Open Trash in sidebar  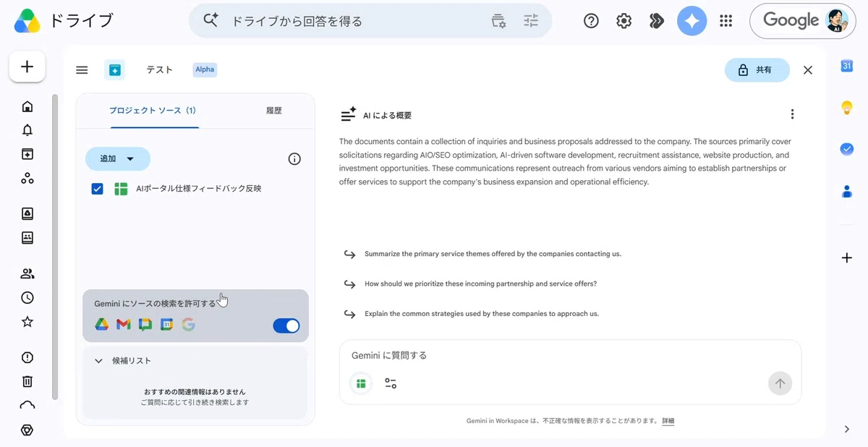pos(27,381)
